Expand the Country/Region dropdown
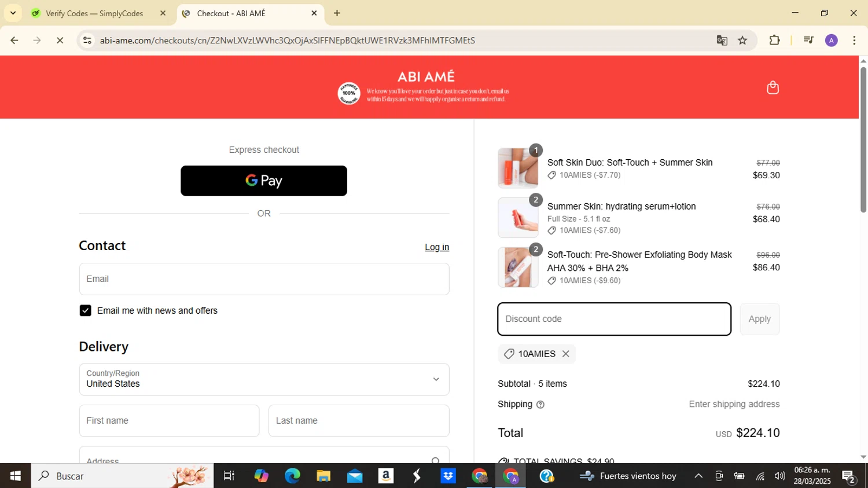 point(264,379)
